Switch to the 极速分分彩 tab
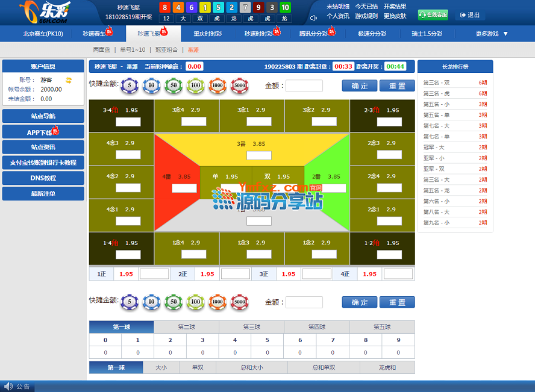Screen dimensions: 535x392 point(372,34)
